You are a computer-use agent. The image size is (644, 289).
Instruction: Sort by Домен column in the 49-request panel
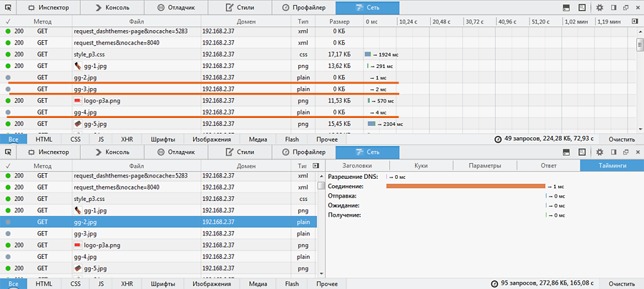point(246,21)
